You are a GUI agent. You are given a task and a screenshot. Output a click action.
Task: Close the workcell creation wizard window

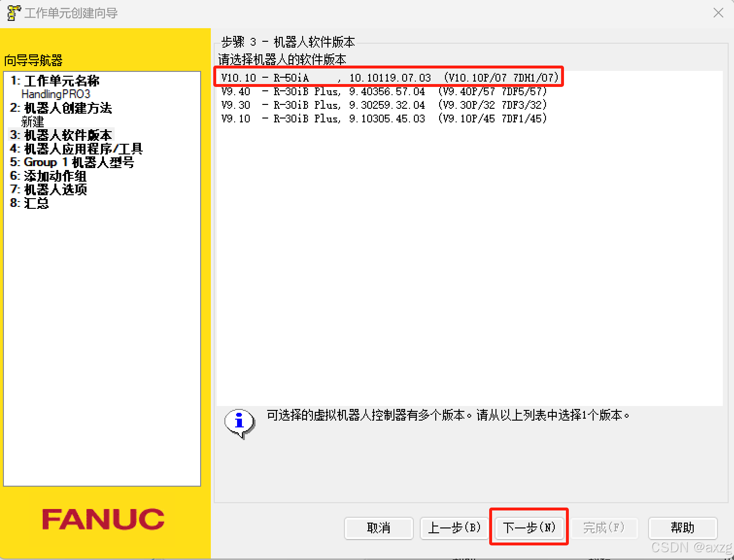pyautogui.click(x=718, y=13)
